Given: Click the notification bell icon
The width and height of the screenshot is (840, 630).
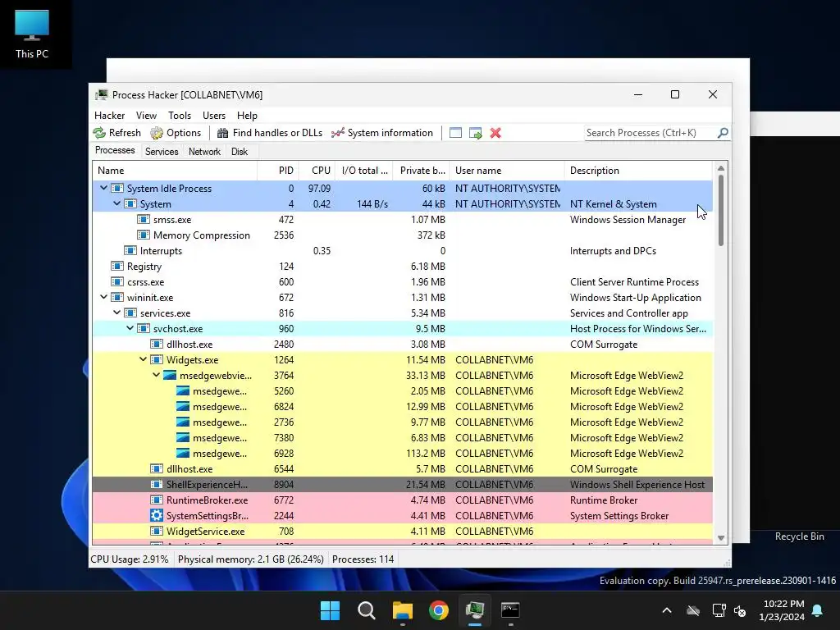Looking at the screenshot, I should (x=818, y=610).
